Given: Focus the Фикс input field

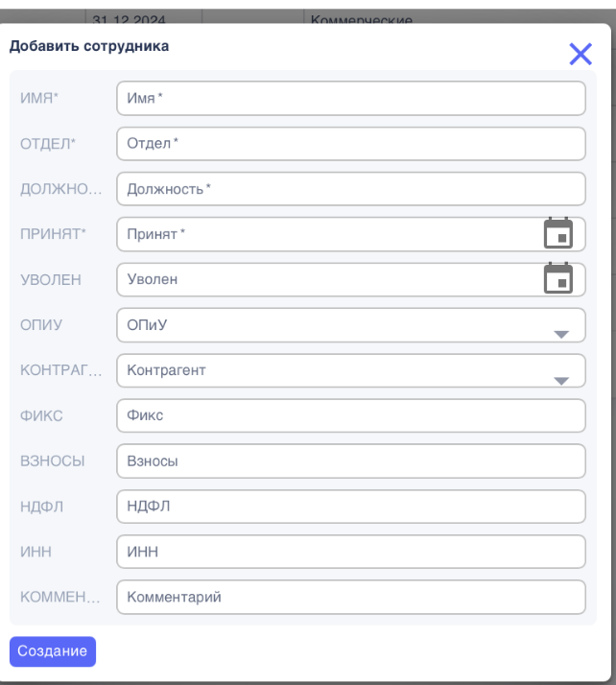Looking at the screenshot, I should coord(350,415).
